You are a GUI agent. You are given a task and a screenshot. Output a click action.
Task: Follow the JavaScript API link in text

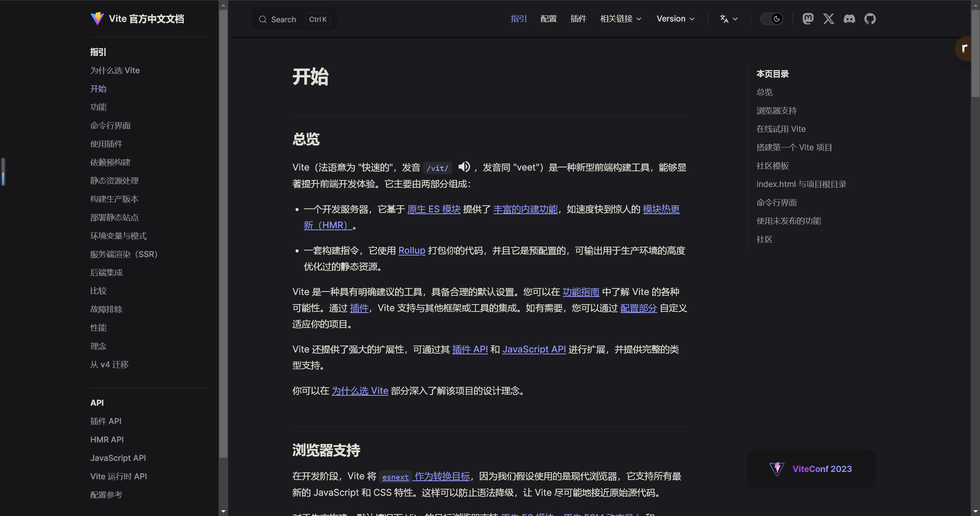534,349
